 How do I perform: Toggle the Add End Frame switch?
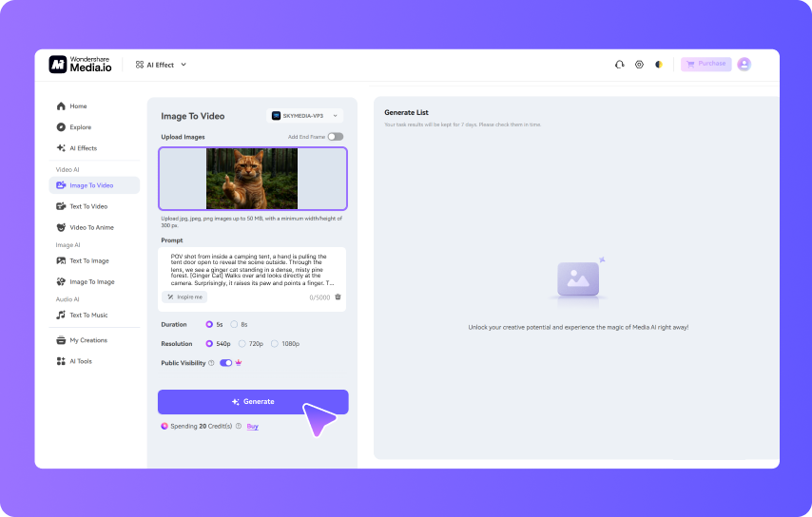tap(336, 137)
